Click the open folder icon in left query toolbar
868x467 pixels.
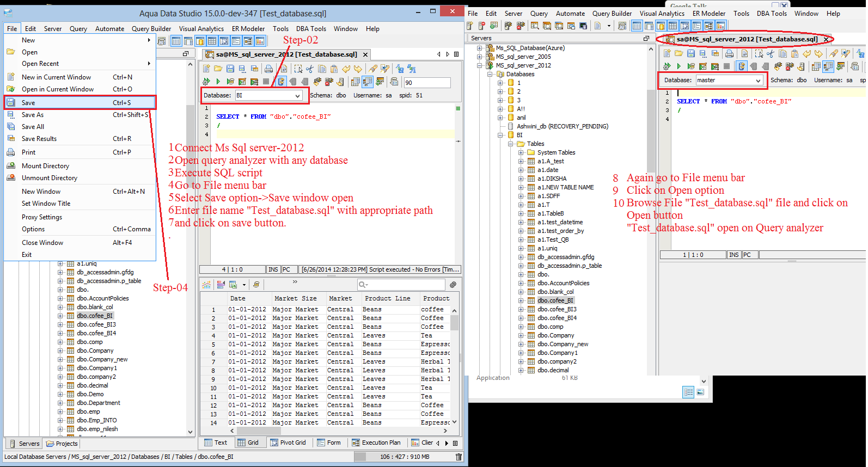click(218, 69)
